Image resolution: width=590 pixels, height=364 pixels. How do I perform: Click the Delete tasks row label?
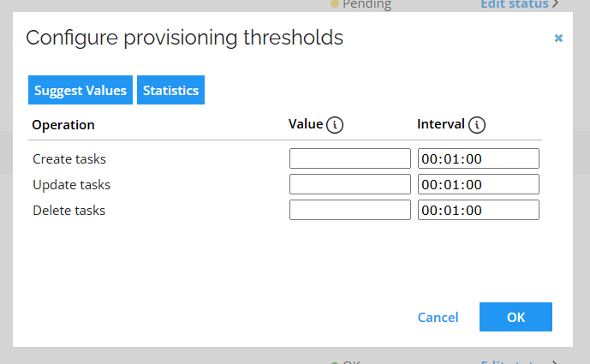(69, 210)
